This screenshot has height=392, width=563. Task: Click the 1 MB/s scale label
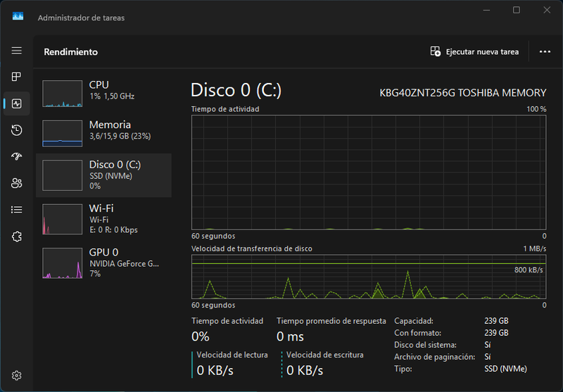tap(535, 248)
